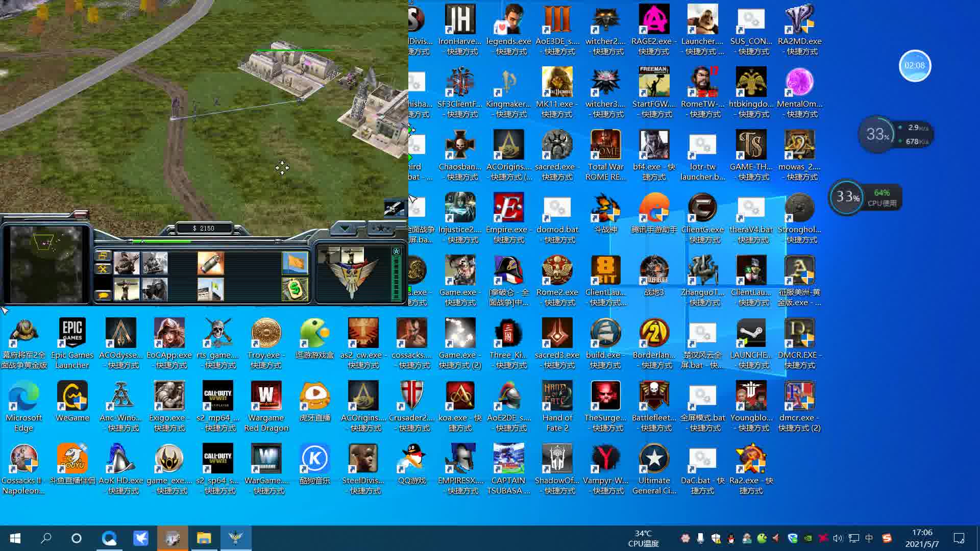
Task: Click the game minimap radar
Action: [46, 264]
